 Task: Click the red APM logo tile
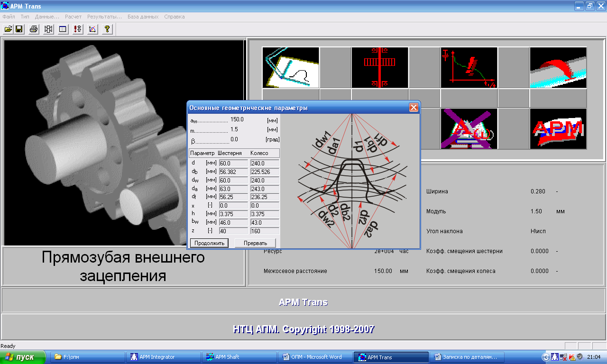coord(558,128)
